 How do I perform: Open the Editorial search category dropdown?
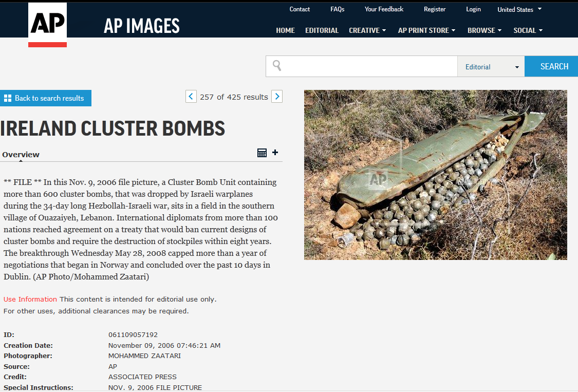point(491,67)
